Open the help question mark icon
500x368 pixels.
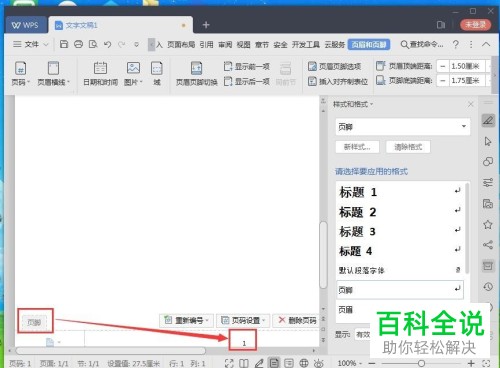pyautogui.click(x=456, y=44)
